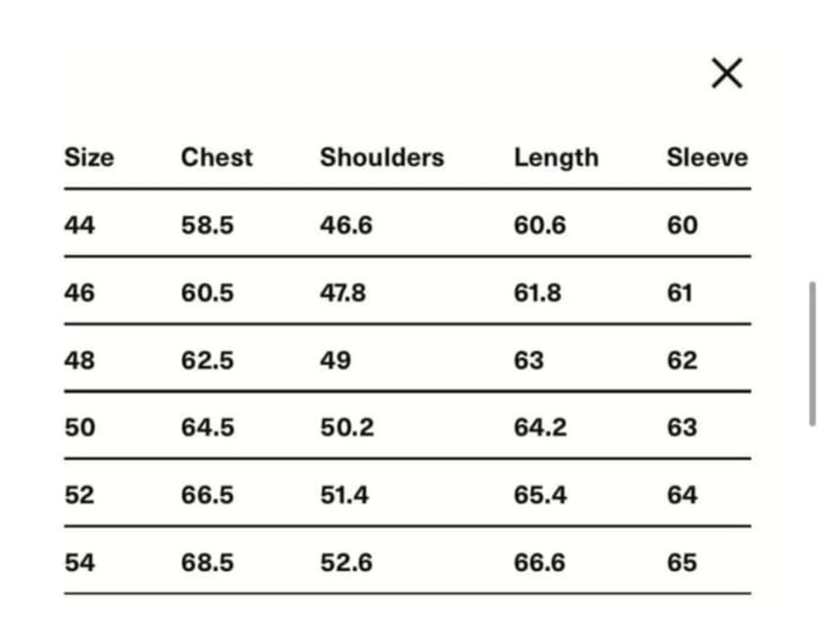The image size is (822, 644).
Task: Choose size 52 in the Size column
Action: coord(80,496)
